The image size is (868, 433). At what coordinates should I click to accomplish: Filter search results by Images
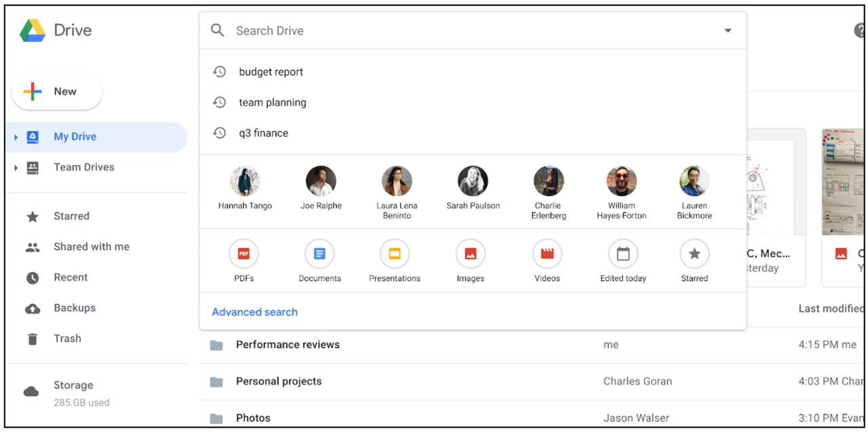point(471,254)
